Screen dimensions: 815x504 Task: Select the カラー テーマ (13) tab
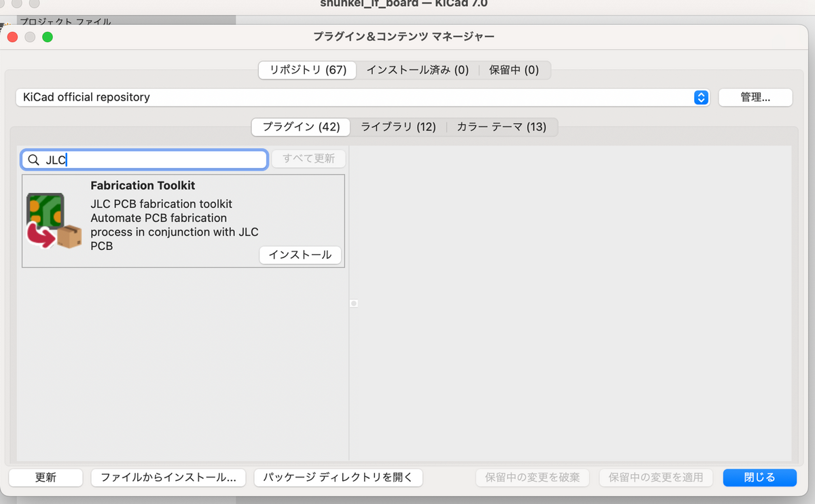(x=501, y=127)
